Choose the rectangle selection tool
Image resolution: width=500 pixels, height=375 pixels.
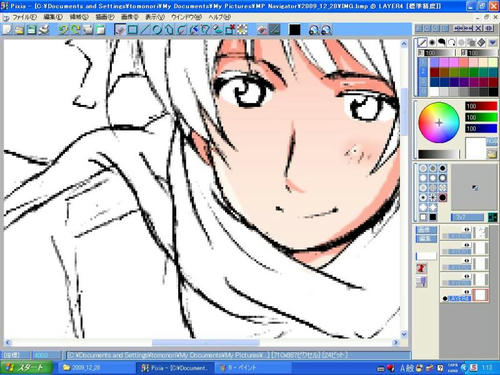[132, 30]
